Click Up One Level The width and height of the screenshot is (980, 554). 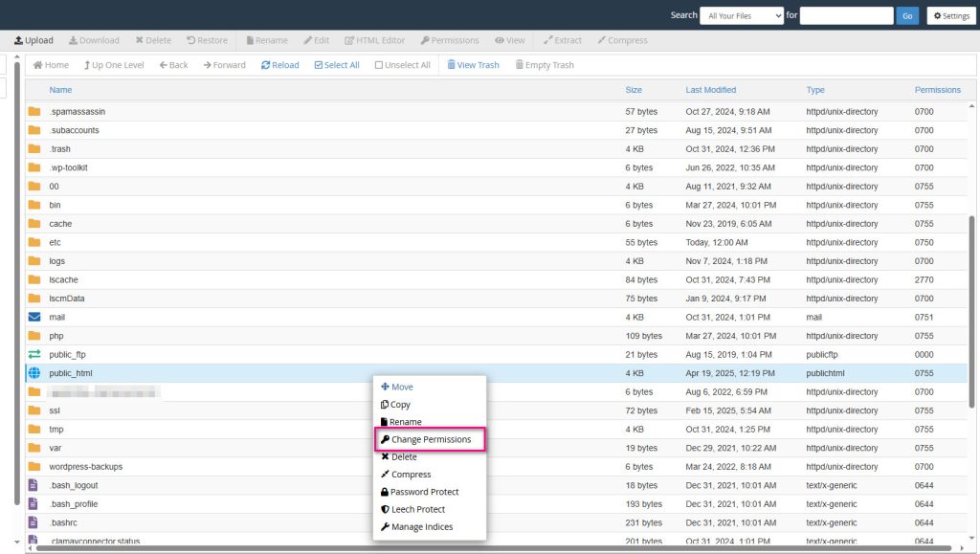114,65
